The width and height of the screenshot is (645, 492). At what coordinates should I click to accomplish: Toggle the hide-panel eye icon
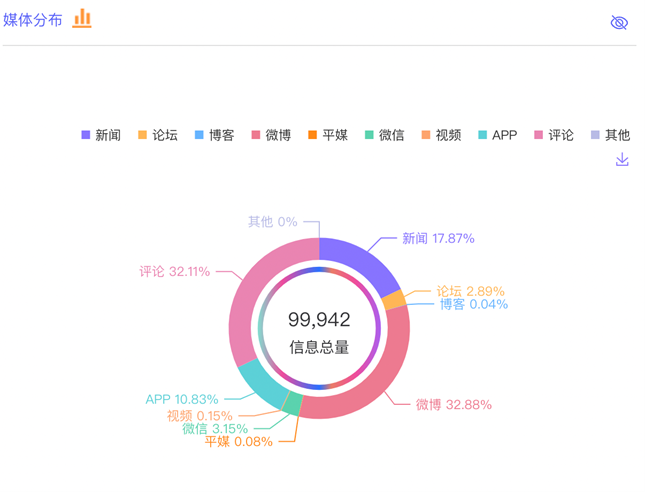point(619,22)
